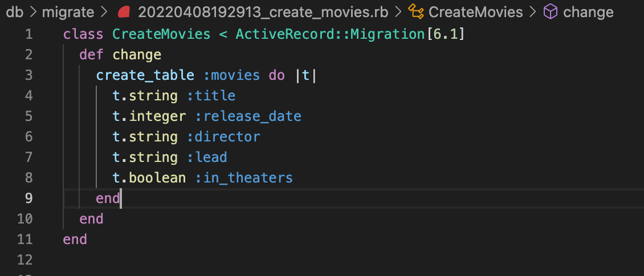The width and height of the screenshot is (644, 276).
Task: Click the :title symbol
Action: coord(211,96)
